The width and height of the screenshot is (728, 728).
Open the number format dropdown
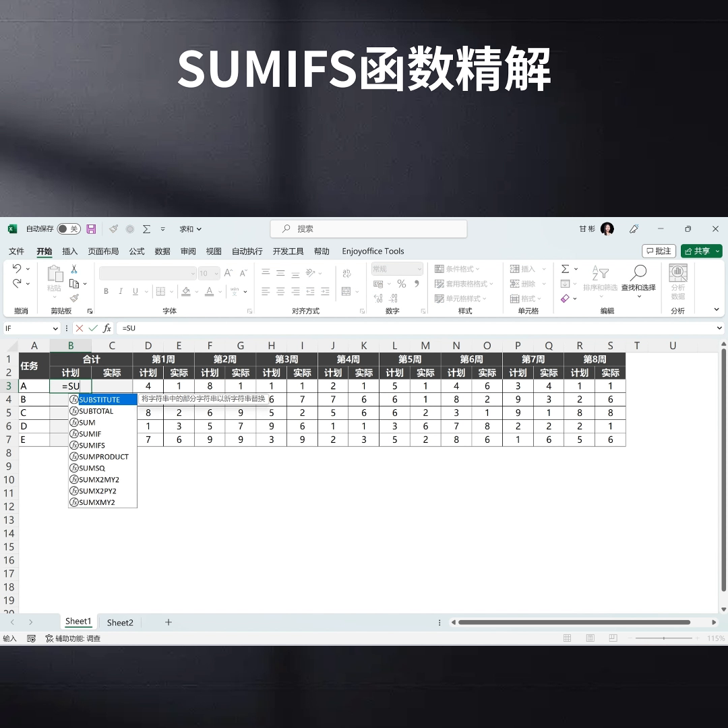click(x=419, y=269)
